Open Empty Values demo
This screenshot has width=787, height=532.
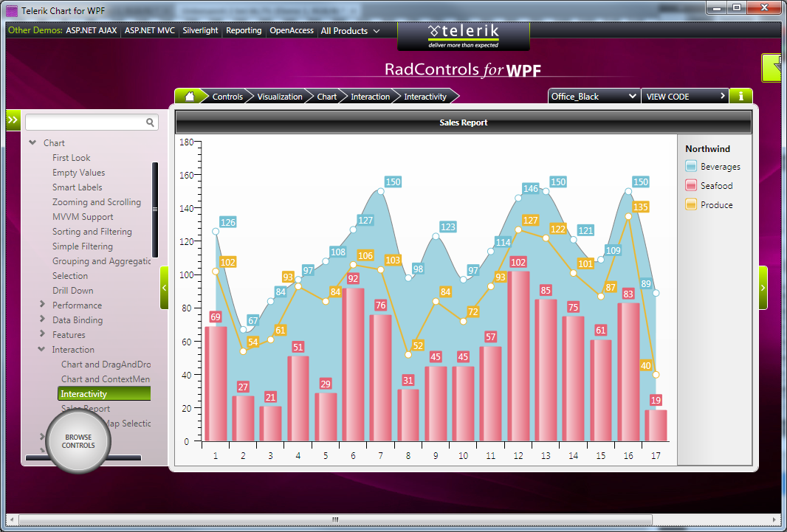79,173
